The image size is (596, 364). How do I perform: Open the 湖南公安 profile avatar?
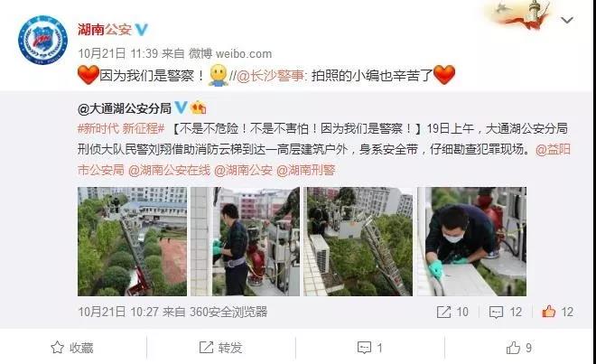click(43, 40)
